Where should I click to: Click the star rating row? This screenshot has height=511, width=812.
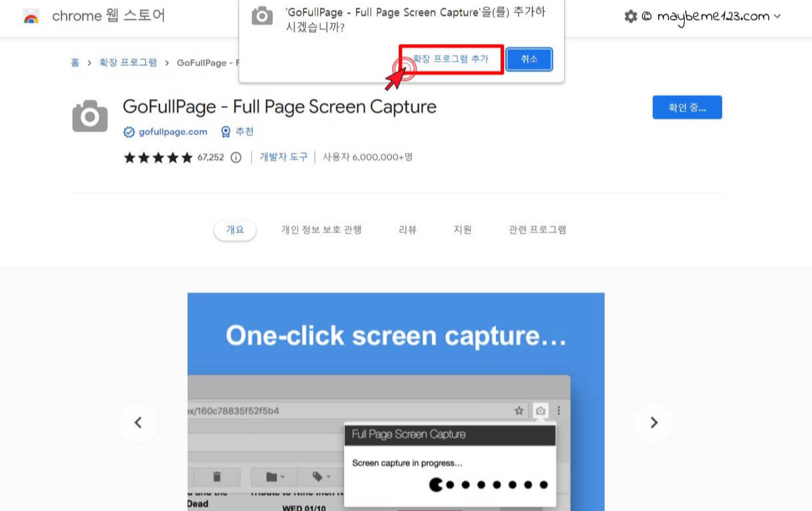point(158,158)
